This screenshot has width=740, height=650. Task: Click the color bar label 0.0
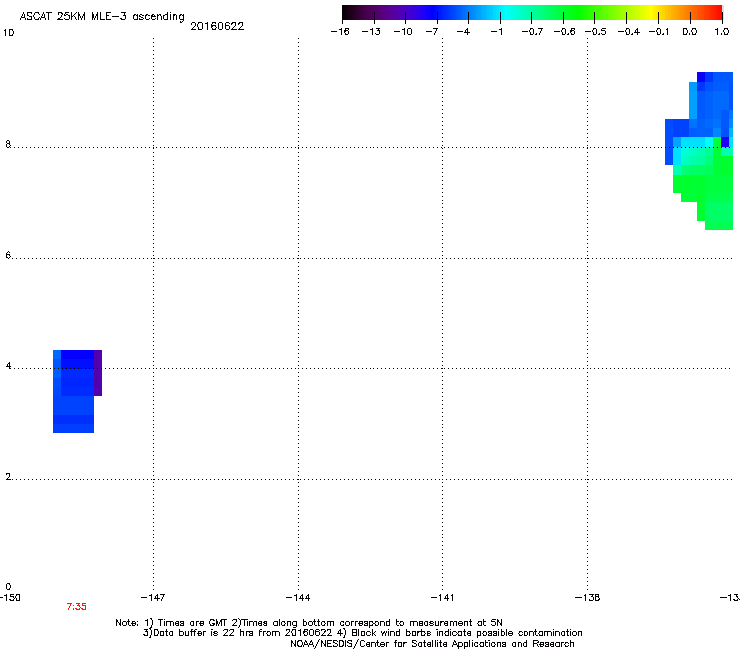(690, 32)
